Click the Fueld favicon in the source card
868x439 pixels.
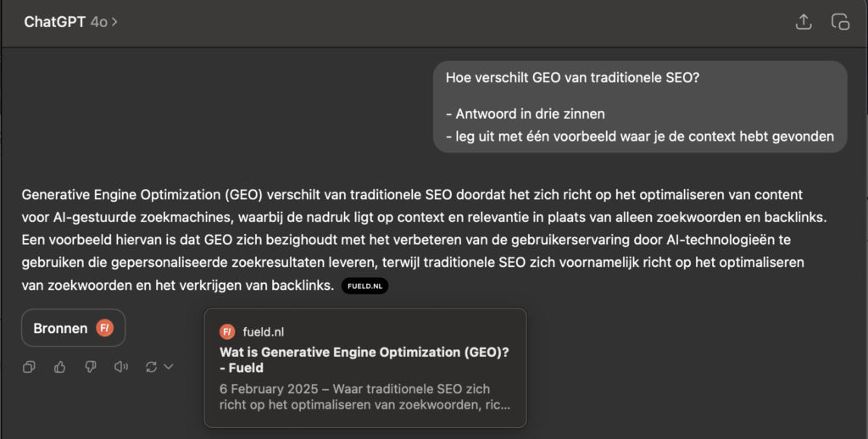tap(227, 331)
